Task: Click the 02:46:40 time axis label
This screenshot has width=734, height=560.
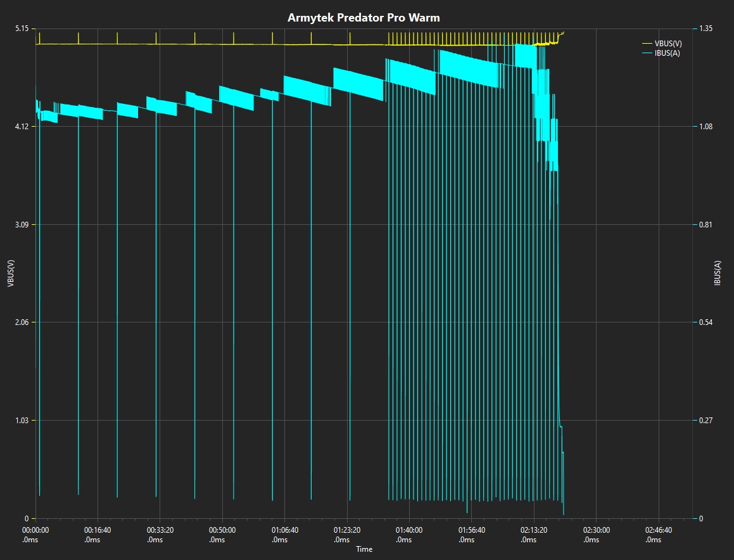Action: pos(659,535)
